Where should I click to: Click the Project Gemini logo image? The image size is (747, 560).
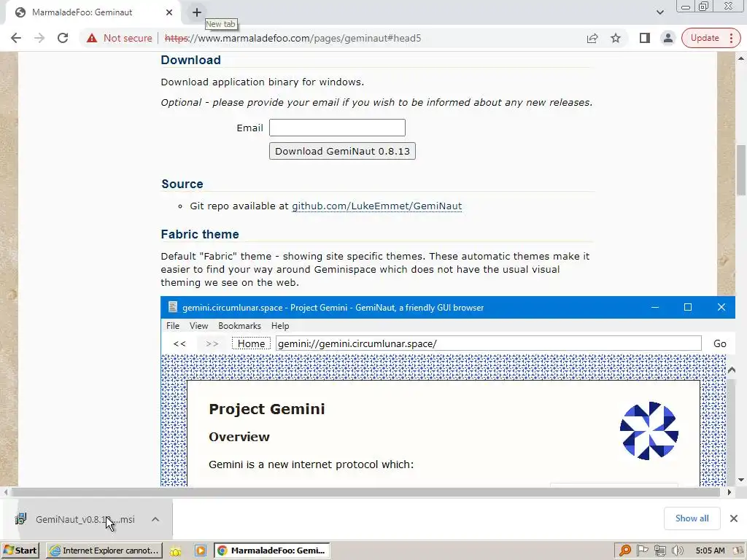click(649, 431)
